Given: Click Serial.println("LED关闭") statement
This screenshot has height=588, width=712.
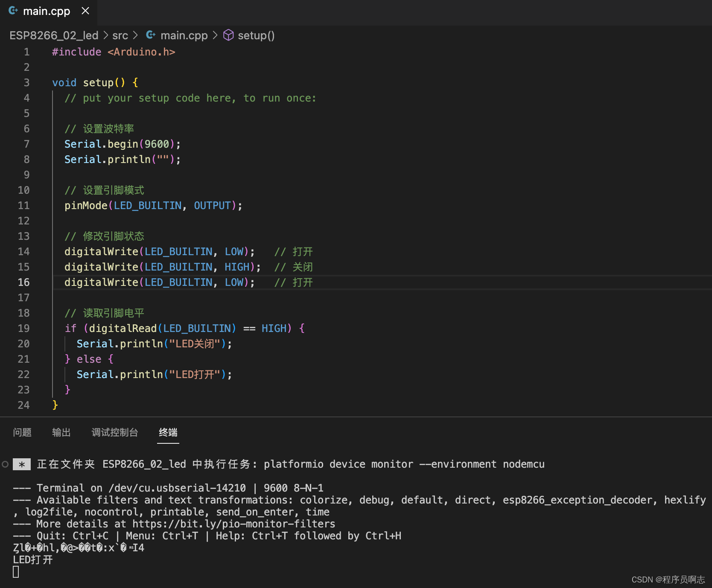Looking at the screenshot, I should [154, 344].
